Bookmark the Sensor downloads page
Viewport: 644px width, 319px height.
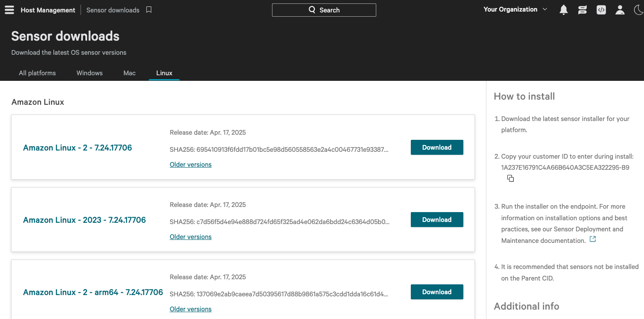(149, 10)
